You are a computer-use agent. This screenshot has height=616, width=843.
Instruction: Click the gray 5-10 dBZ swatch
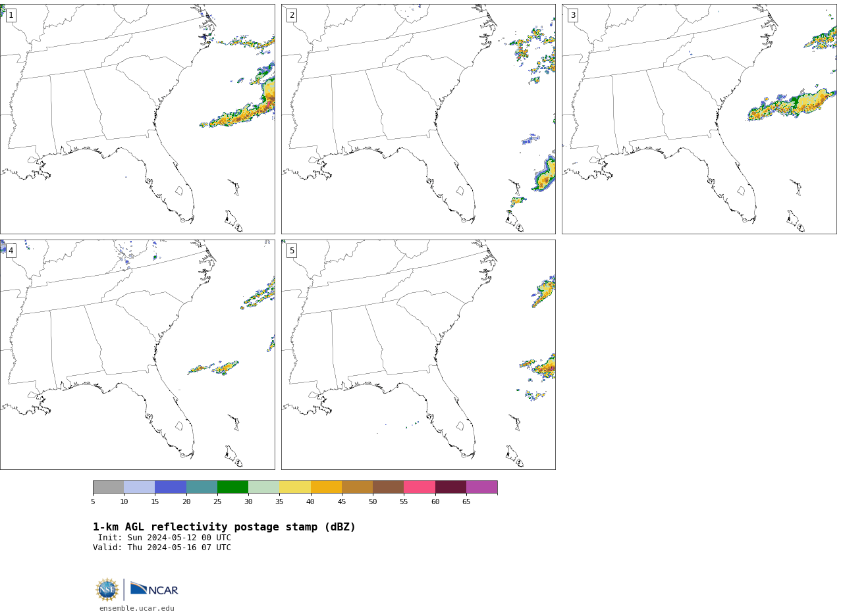[108, 487]
